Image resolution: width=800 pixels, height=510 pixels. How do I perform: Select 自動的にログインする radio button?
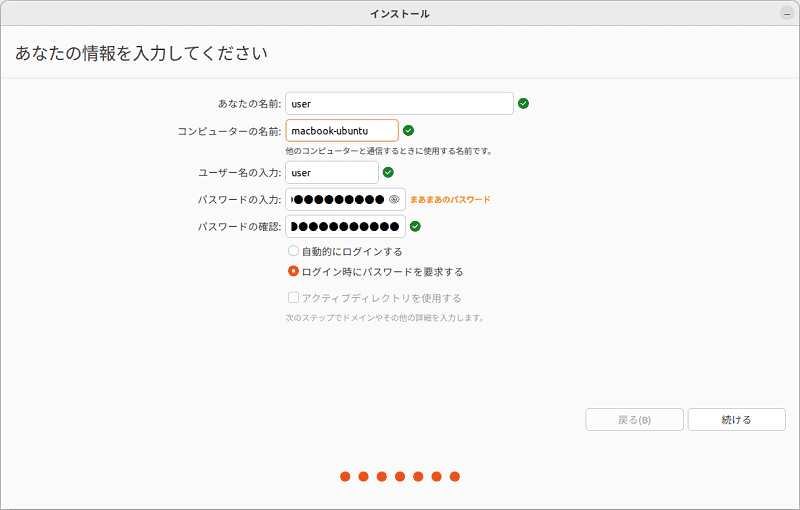[293, 251]
